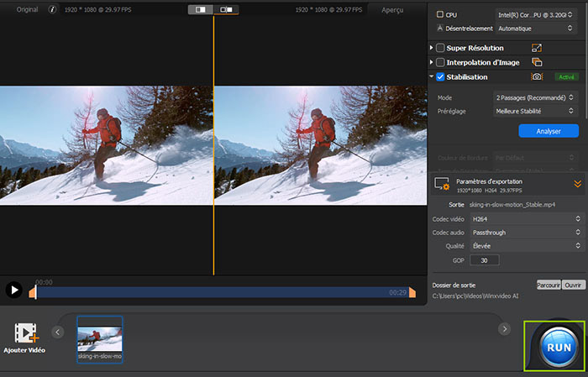Open the Désentrelacement dropdown
Image resolution: width=588 pixels, height=377 pixels.
(535, 29)
